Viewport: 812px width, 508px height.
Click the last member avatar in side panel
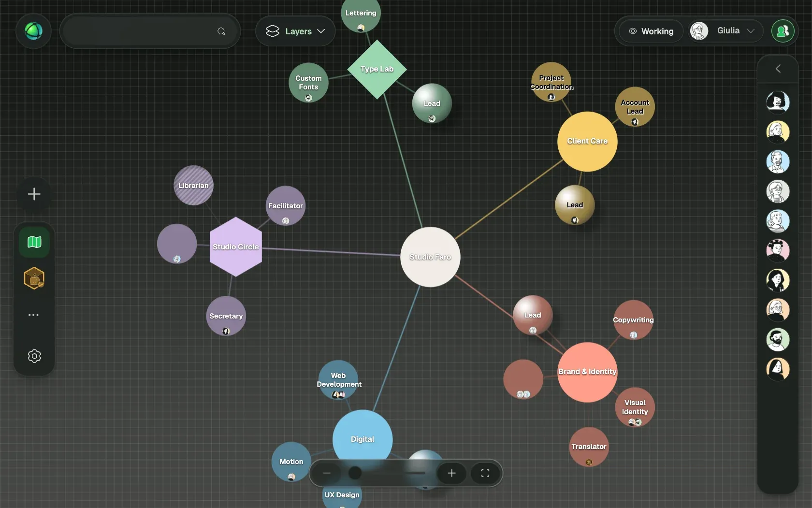point(778,369)
